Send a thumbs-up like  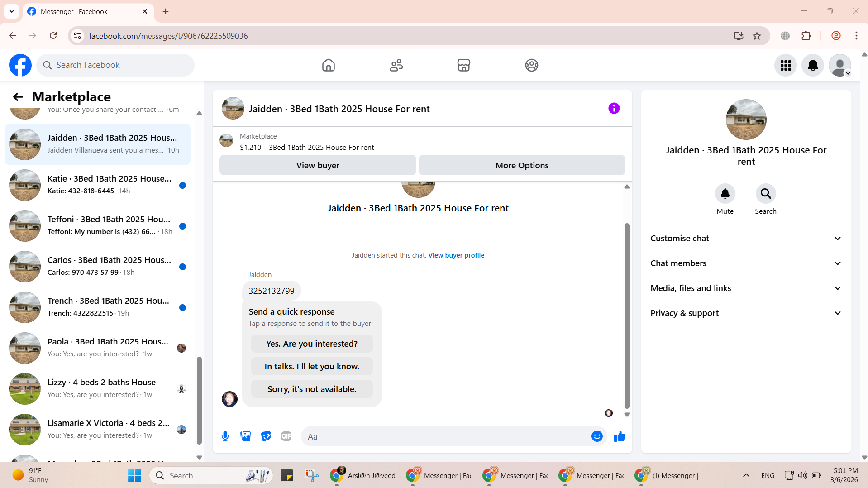(620, 436)
